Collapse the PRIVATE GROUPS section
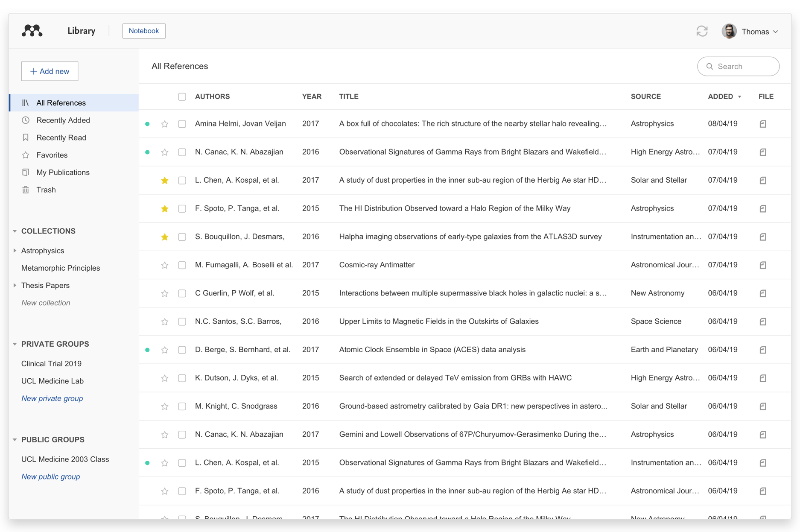800x532 pixels. point(15,344)
